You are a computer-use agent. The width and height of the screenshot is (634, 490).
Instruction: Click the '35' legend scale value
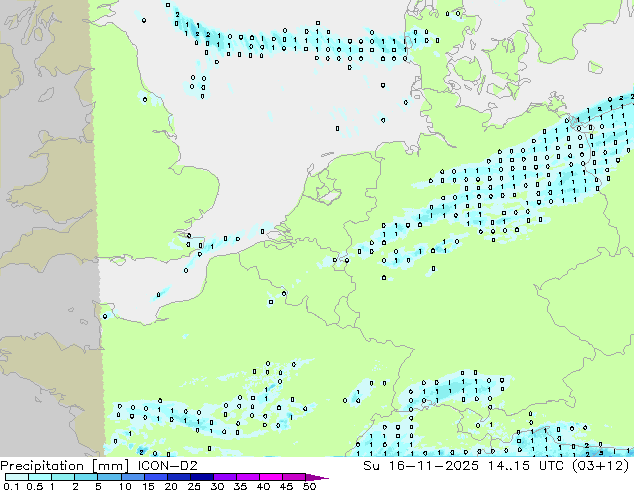pos(240,486)
